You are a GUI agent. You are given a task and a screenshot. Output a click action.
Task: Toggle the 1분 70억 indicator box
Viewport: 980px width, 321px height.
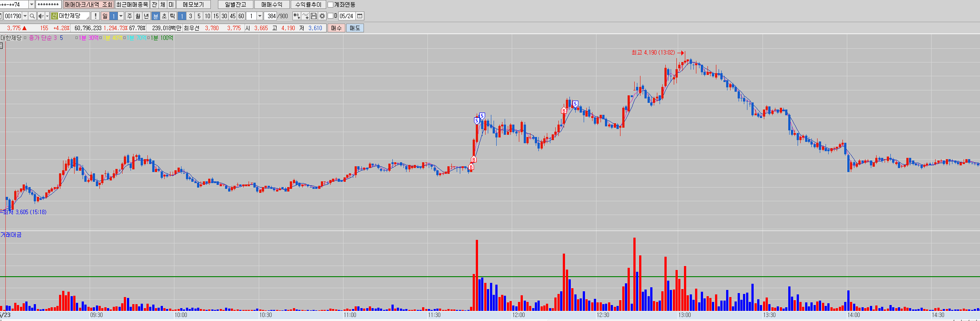coord(125,38)
